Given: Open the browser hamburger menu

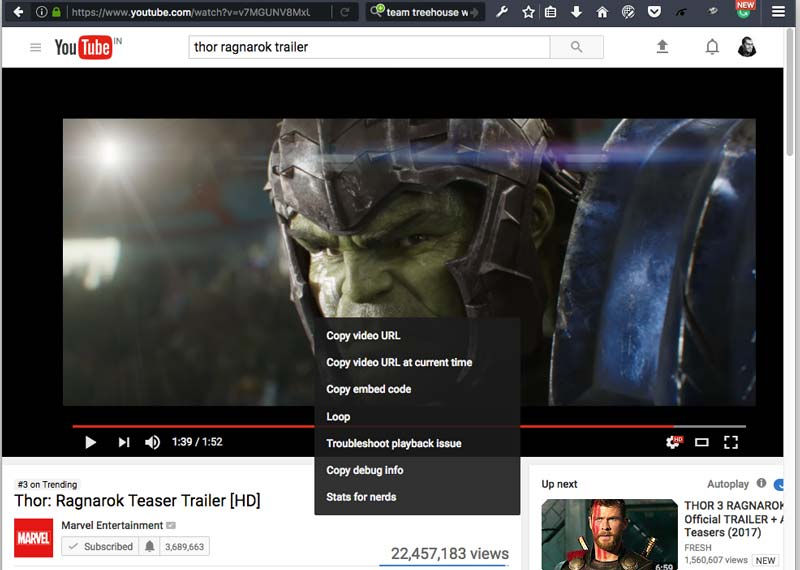Looking at the screenshot, I should tap(778, 12).
